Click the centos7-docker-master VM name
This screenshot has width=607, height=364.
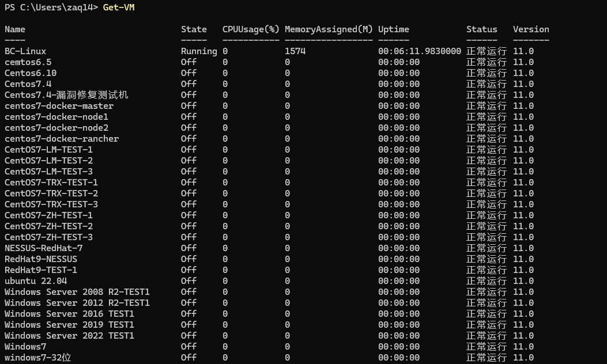pos(59,106)
